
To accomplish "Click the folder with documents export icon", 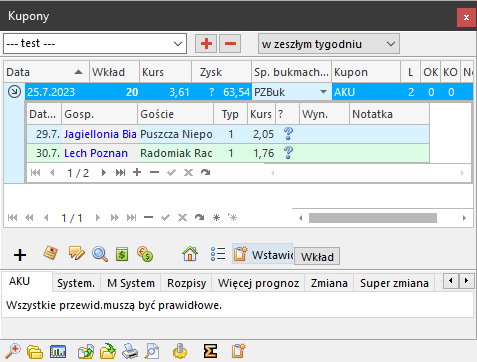I will coord(86,351).
